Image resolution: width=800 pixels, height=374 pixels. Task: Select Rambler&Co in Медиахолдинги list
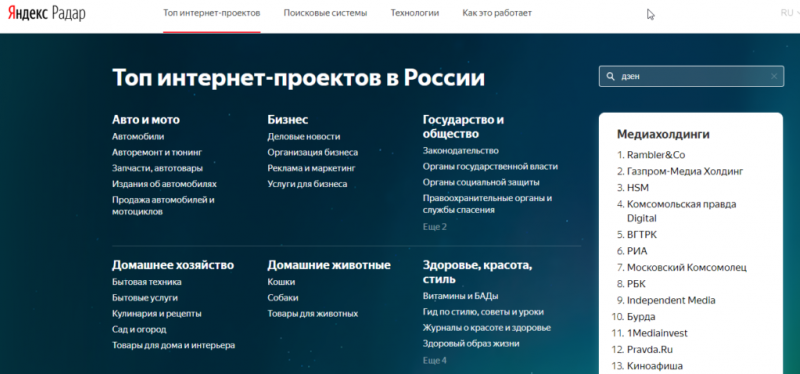656,155
